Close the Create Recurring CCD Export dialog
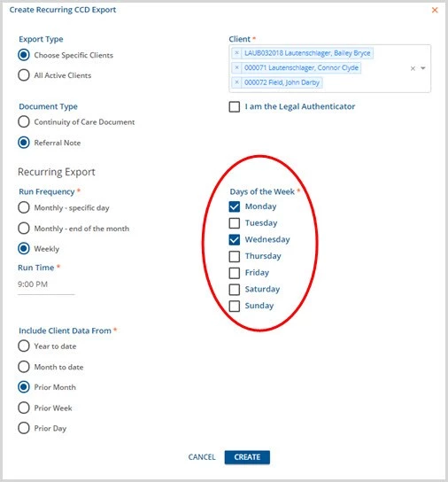This screenshot has width=448, height=482. click(x=435, y=10)
